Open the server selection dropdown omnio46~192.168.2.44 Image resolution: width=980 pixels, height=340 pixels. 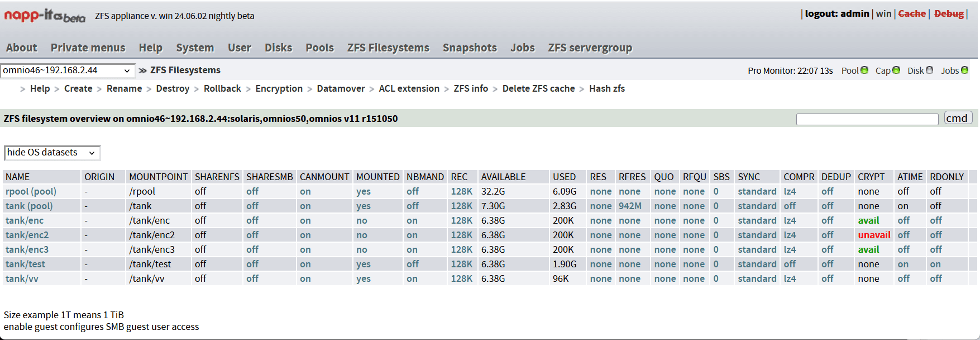pyautogui.click(x=68, y=70)
